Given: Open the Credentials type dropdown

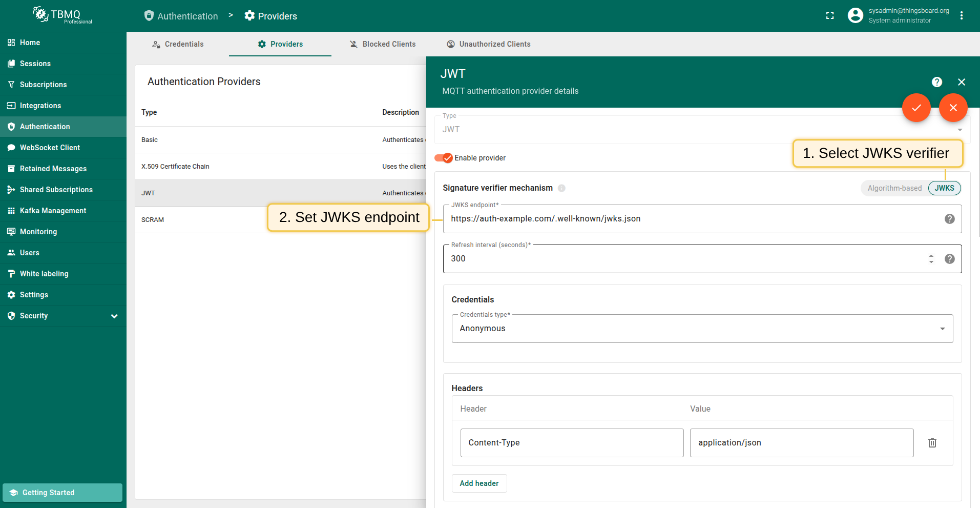Looking at the screenshot, I should (702, 329).
